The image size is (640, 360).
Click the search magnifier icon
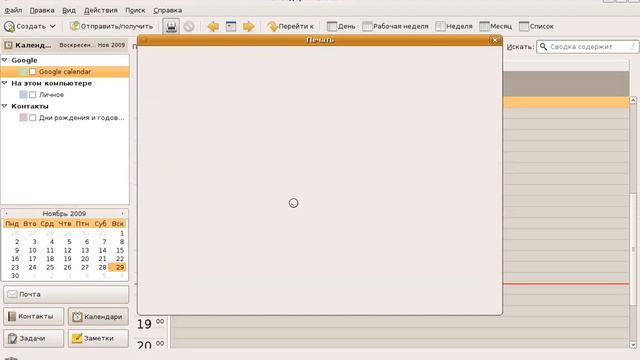coord(543,47)
